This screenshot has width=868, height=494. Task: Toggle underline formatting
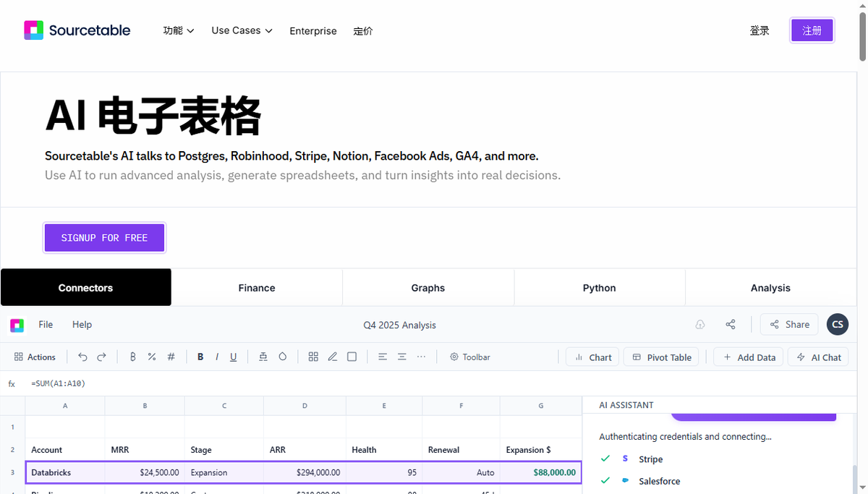coord(234,357)
